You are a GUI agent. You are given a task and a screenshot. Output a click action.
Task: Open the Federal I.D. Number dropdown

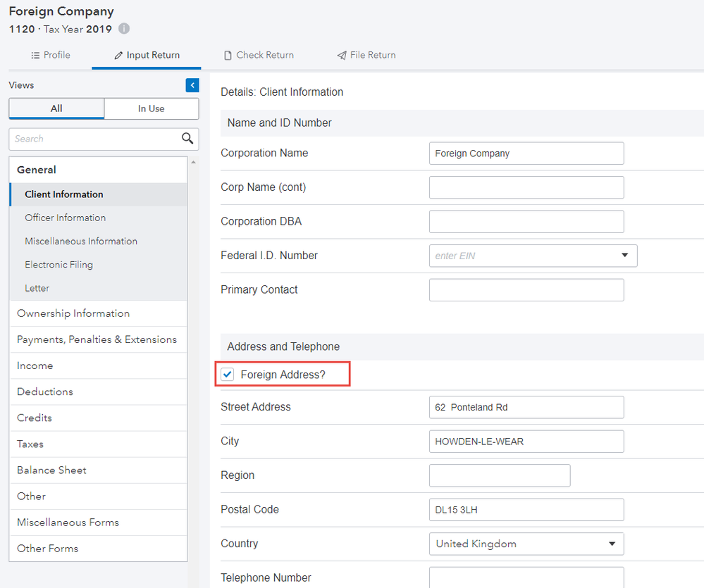coord(624,256)
